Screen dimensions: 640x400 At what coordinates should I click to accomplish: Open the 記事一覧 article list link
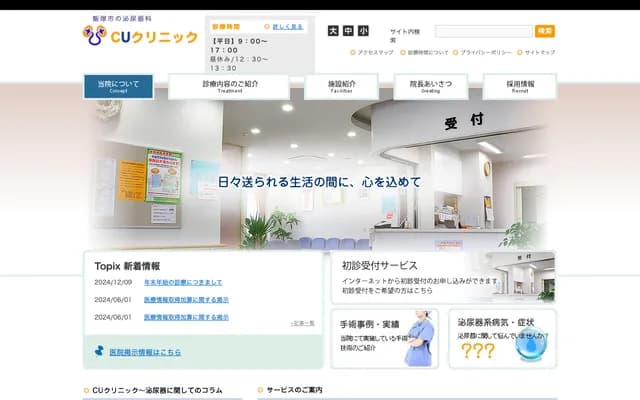302,323
